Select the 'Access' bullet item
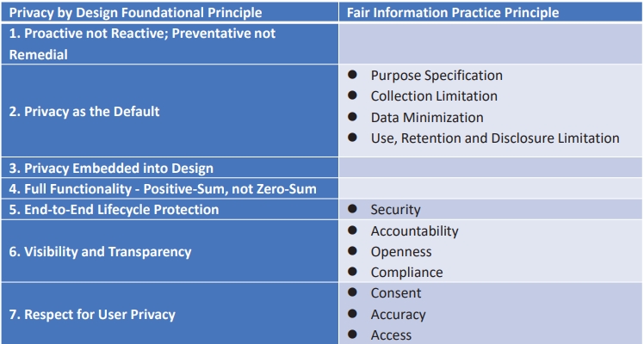The height and width of the screenshot is (344, 644). 391,335
